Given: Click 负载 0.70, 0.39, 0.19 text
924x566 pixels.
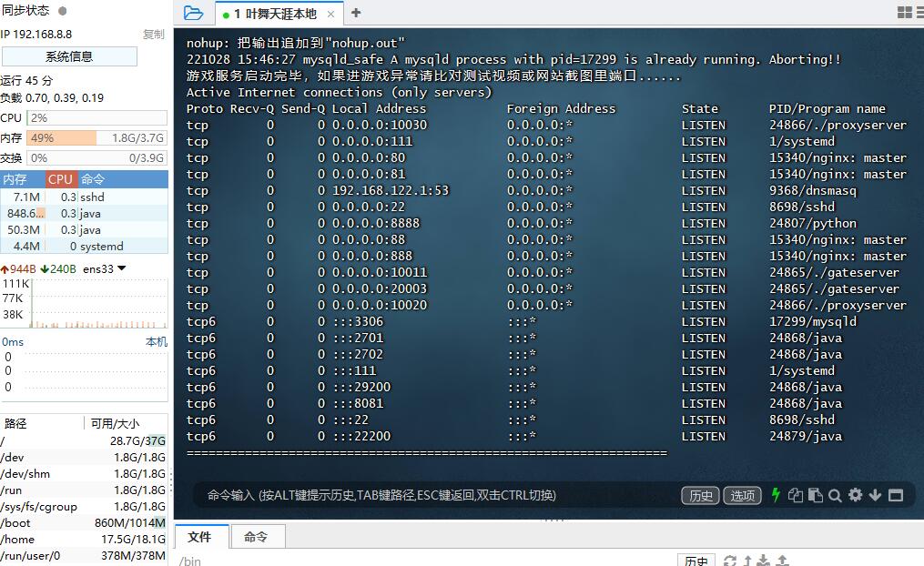Looking at the screenshot, I should (52, 97).
